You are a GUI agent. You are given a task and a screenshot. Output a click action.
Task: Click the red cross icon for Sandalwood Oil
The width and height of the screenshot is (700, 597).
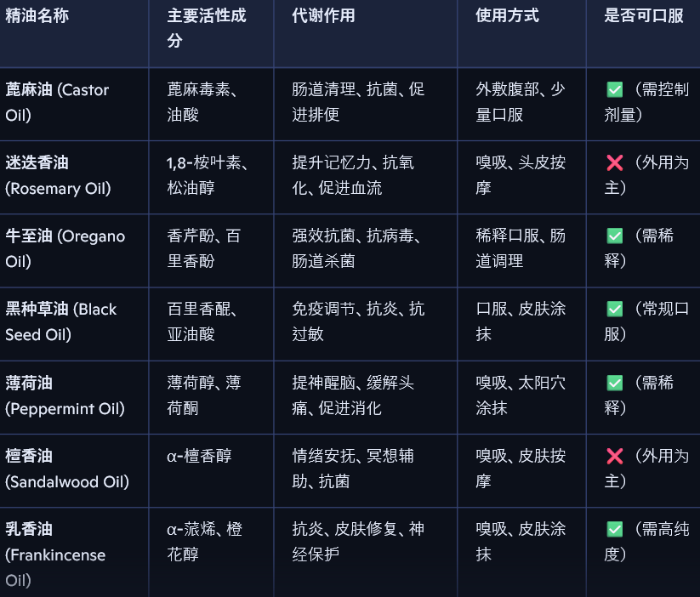(x=614, y=457)
